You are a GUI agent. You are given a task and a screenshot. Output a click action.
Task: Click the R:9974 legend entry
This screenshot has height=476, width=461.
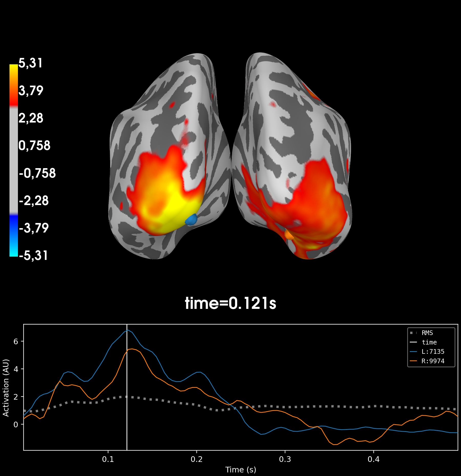pyautogui.click(x=433, y=361)
